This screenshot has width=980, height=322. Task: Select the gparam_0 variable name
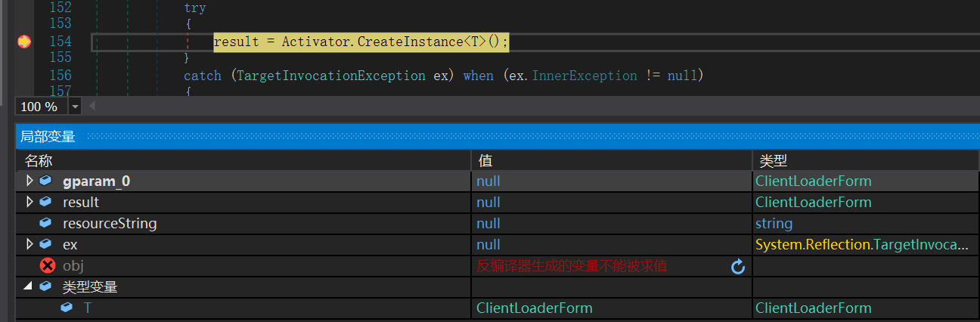coord(96,181)
